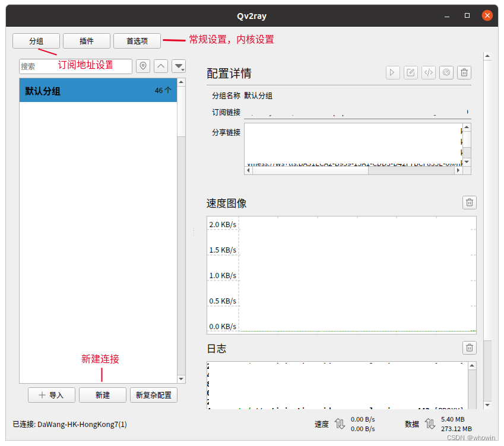
Task: Clear the 日志 log with trash icon
Action: pyautogui.click(x=470, y=348)
